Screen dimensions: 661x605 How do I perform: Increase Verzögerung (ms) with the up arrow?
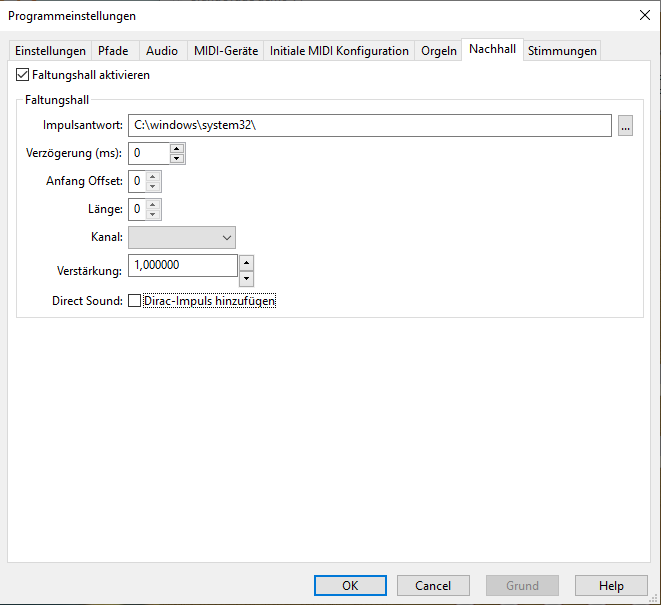point(177,148)
